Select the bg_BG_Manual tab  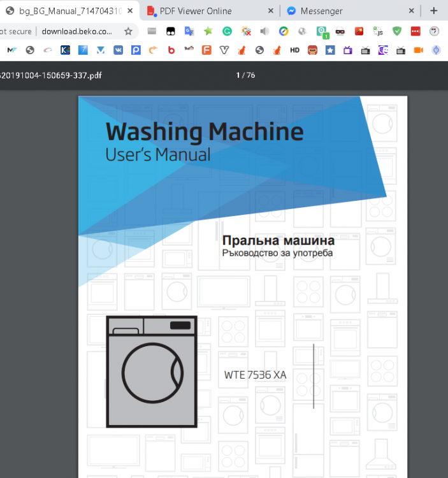[70, 11]
